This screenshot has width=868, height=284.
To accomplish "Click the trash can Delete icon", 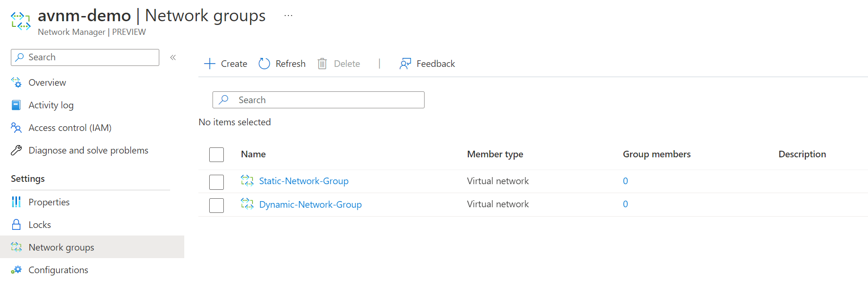I will pos(322,64).
